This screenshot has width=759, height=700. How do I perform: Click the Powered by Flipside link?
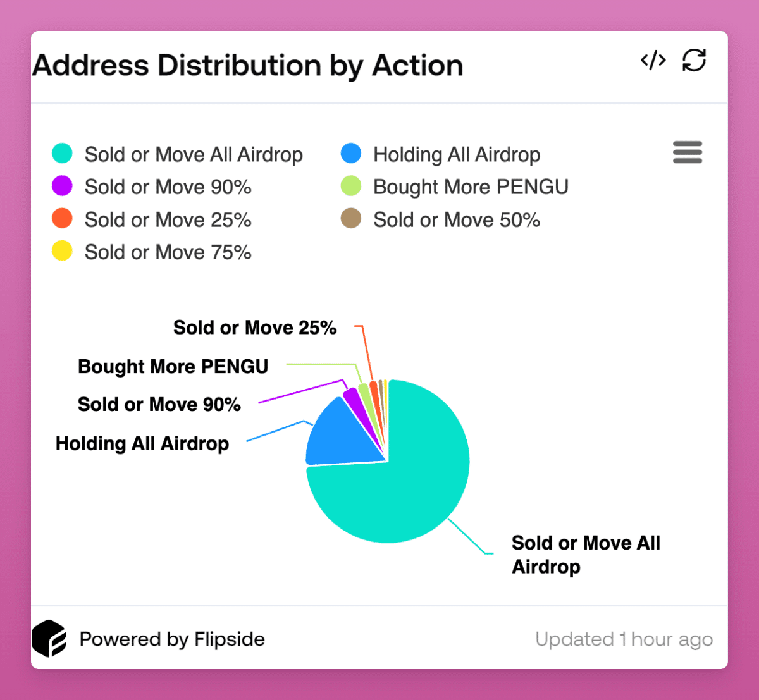click(x=172, y=639)
